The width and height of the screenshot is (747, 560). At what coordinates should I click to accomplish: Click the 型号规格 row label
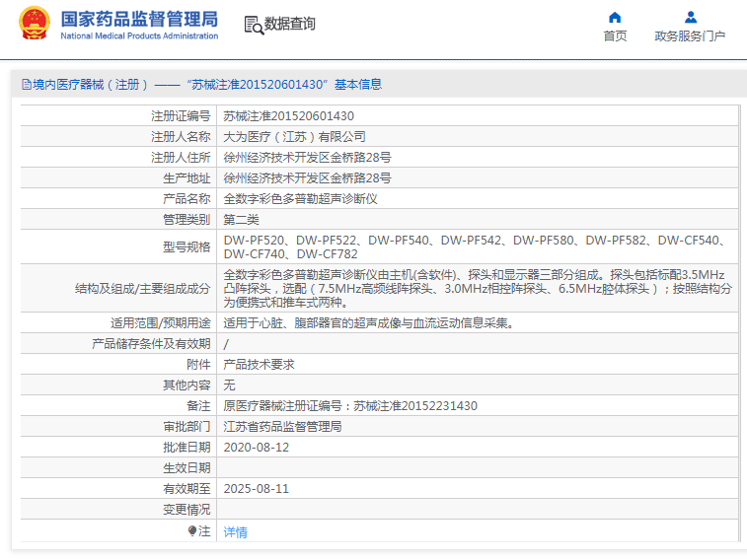pos(187,247)
